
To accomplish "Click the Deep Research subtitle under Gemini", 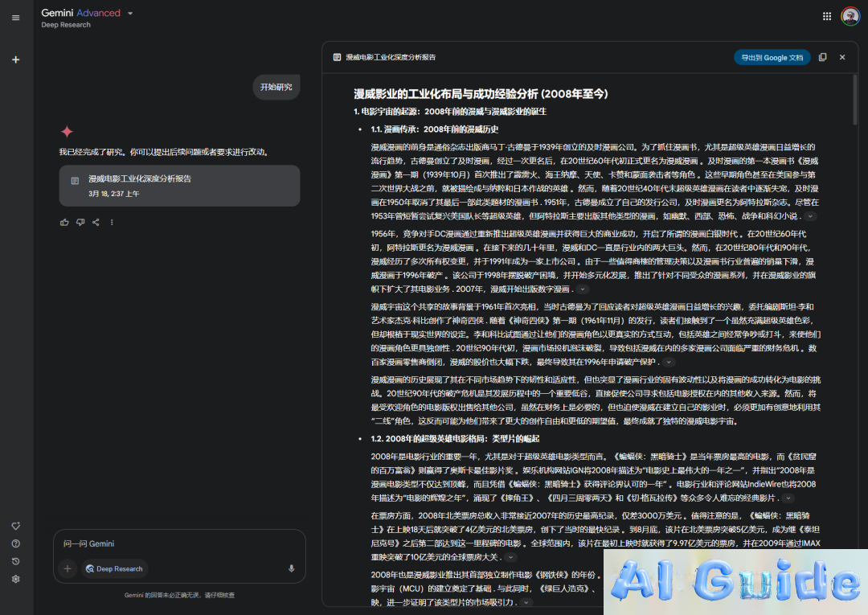I will pyautogui.click(x=66, y=25).
